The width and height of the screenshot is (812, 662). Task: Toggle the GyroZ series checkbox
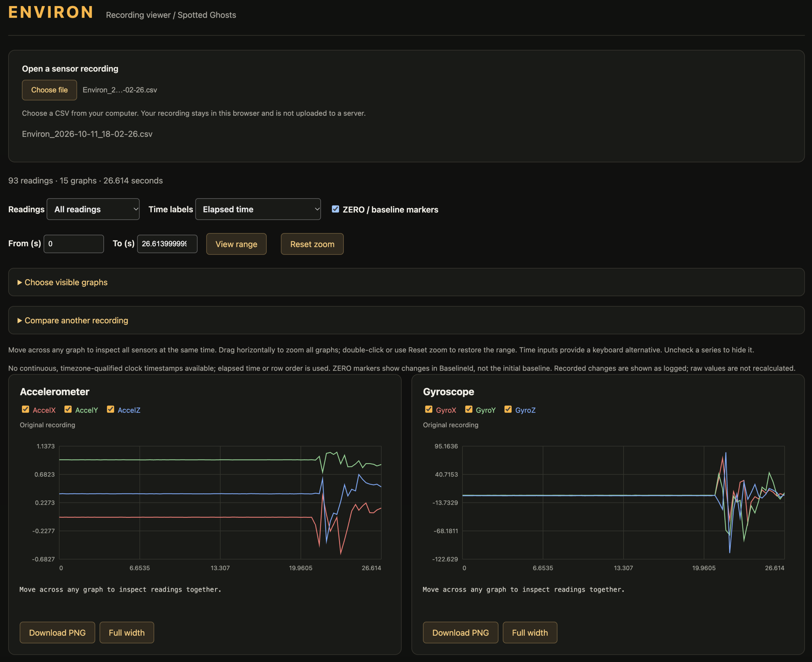tap(508, 409)
